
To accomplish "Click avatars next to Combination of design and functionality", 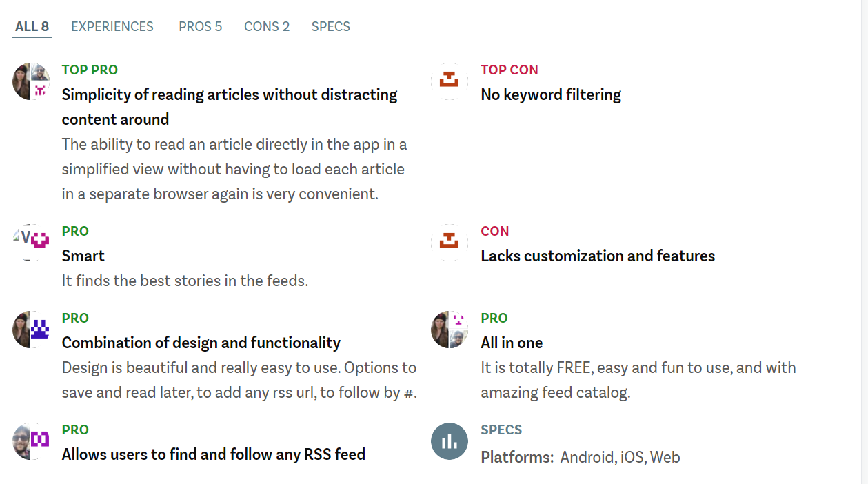I will (x=31, y=330).
